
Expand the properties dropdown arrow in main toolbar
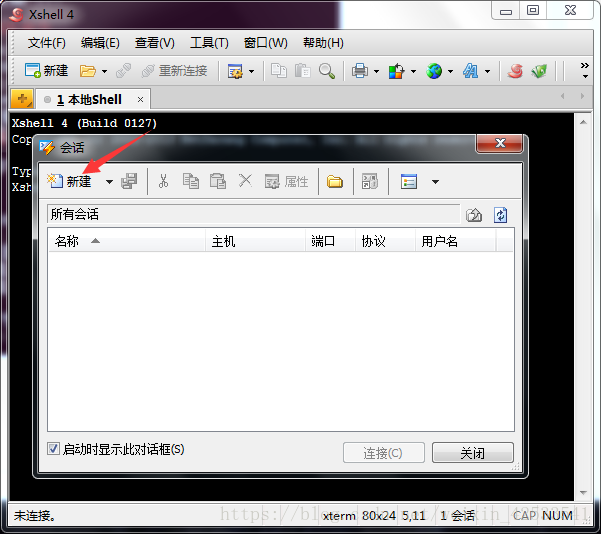point(251,71)
